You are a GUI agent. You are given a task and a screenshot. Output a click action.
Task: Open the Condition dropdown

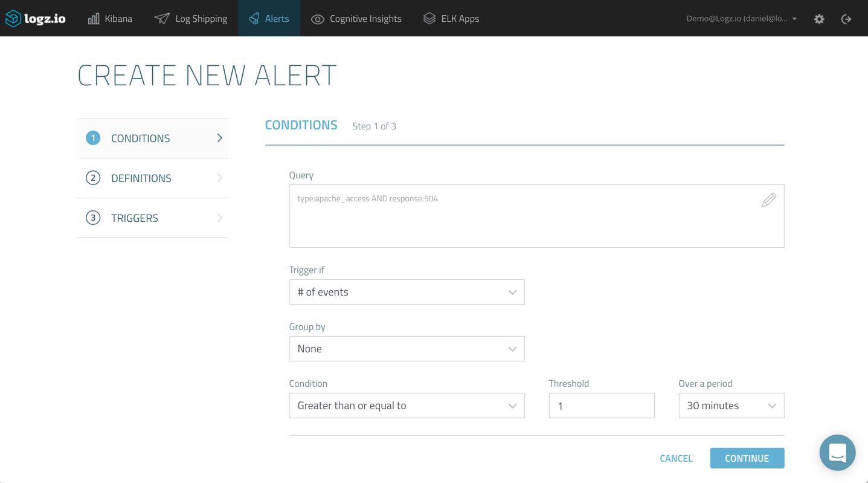pyautogui.click(x=407, y=406)
